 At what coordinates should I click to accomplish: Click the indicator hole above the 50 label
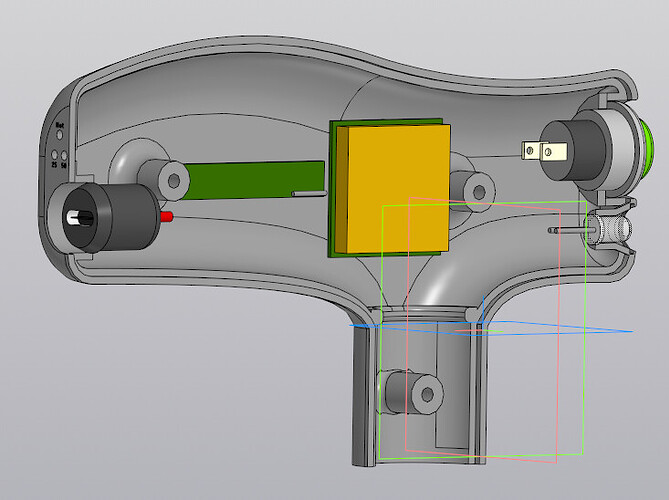tap(64, 156)
